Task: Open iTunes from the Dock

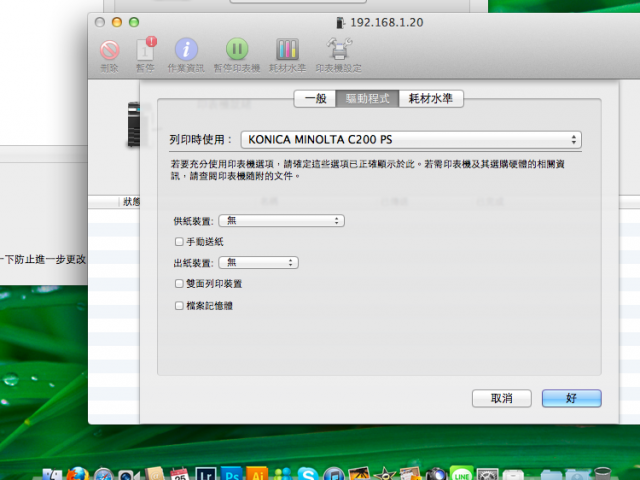Action: 334,474
